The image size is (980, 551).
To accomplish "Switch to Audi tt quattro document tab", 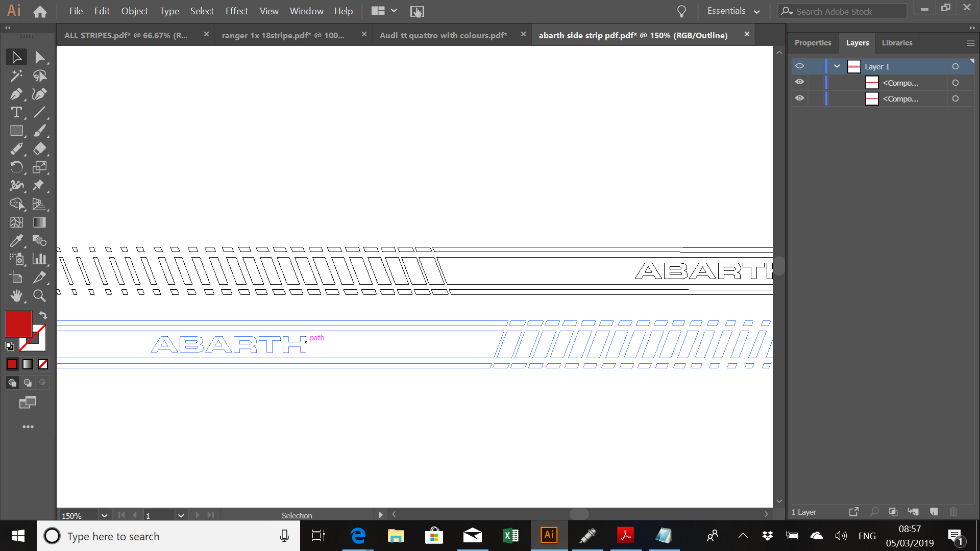I will pos(443,35).
